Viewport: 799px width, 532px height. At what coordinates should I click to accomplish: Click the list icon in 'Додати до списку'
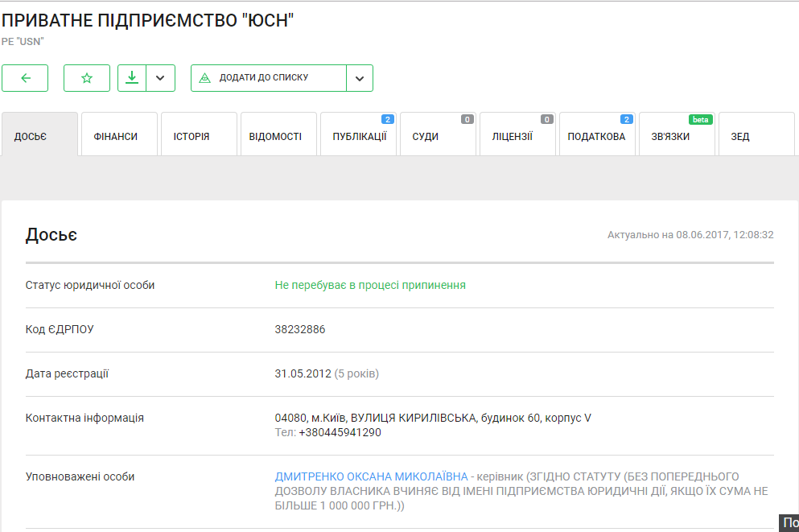click(x=204, y=78)
